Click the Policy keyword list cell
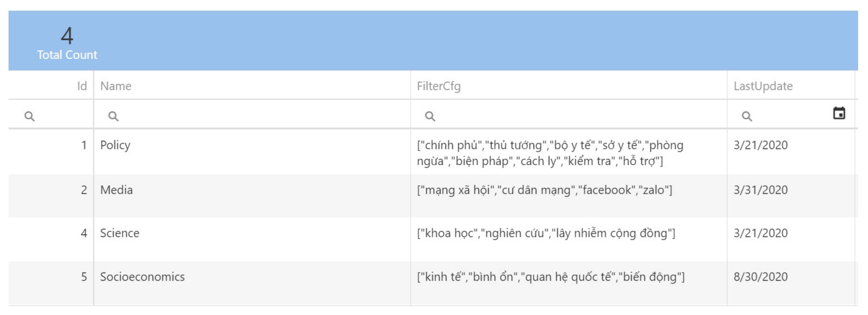 569,152
